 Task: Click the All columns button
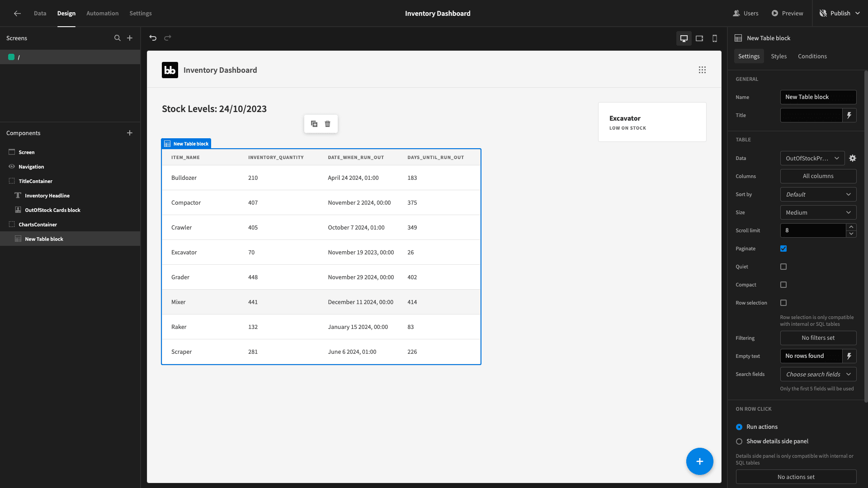pos(818,176)
